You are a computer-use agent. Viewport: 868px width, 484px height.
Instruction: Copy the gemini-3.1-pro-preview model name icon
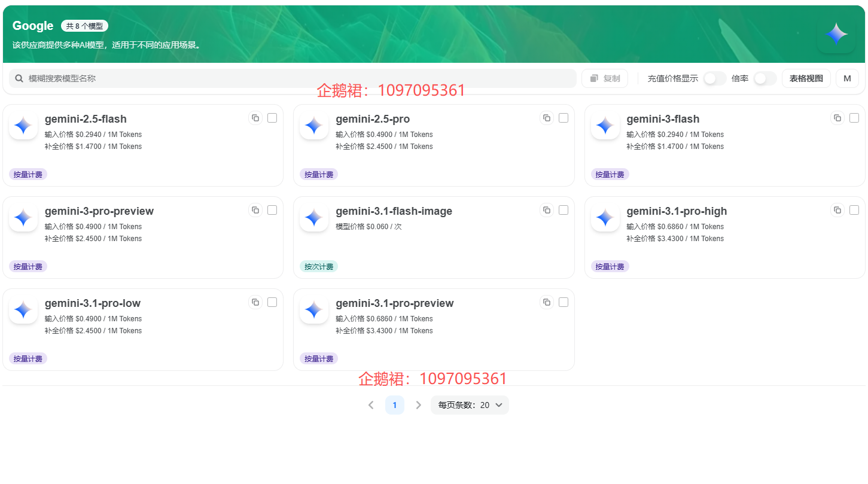point(547,302)
